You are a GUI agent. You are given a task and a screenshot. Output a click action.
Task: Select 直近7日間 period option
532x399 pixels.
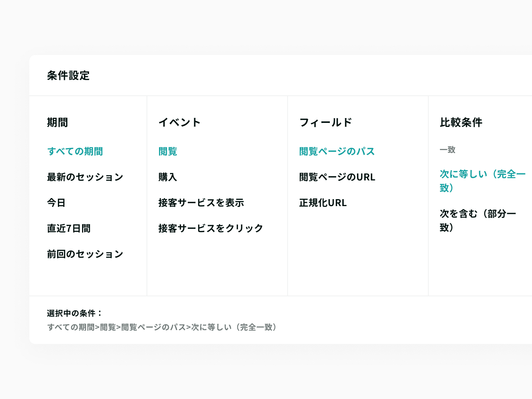pyautogui.click(x=69, y=228)
